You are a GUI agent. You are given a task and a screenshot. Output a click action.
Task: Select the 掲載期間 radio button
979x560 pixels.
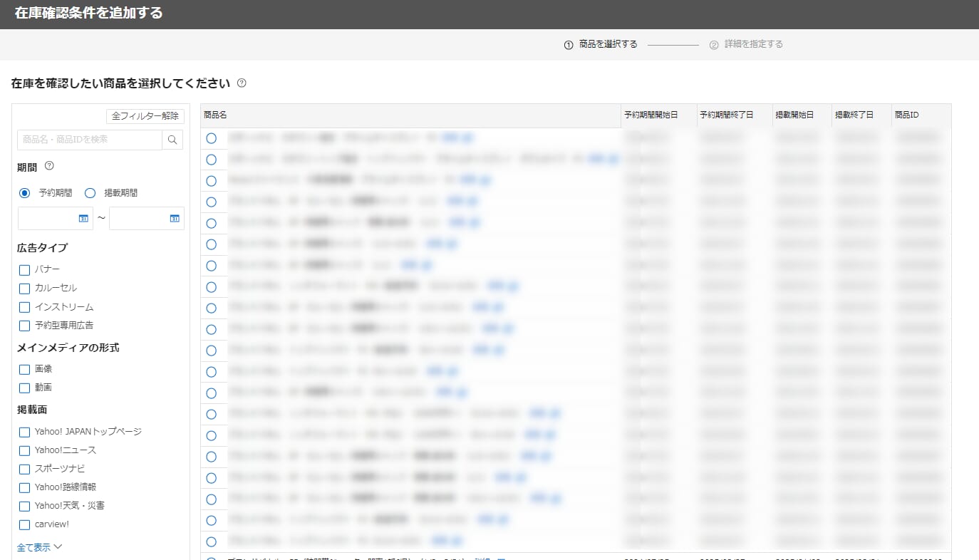coord(90,192)
